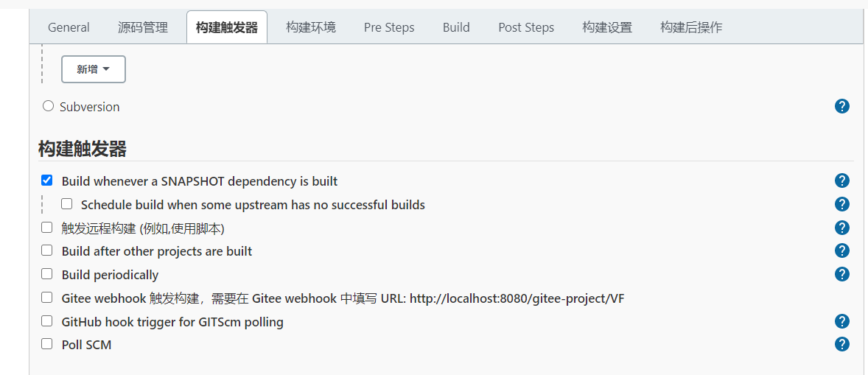Enable GitHub hook trigger for GITScm polling

[47, 321]
